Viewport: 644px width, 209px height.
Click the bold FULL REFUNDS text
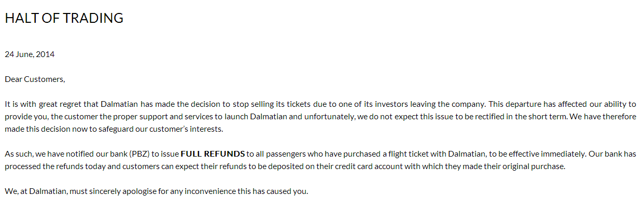point(213,154)
